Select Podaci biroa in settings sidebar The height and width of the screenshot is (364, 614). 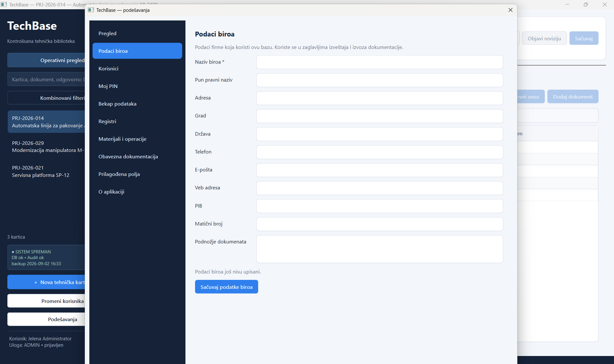tap(137, 51)
